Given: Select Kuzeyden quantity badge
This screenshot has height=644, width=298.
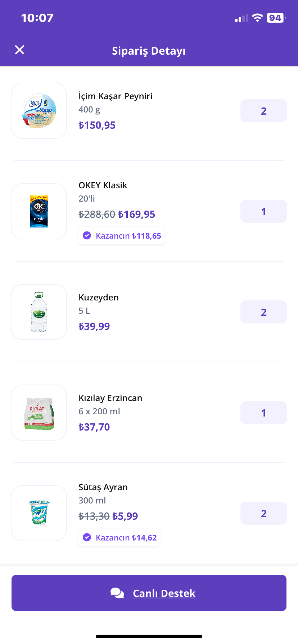Looking at the screenshot, I should (x=264, y=312).
